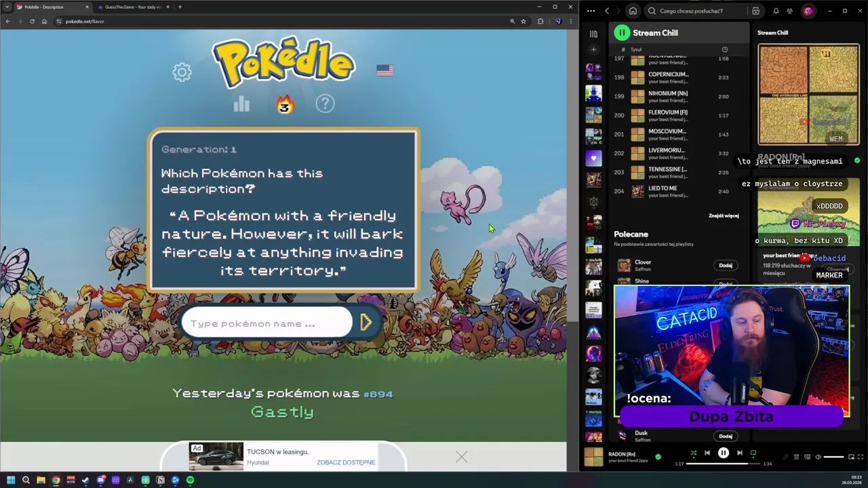Open the Pokédle statistics bar chart

tap(241, 104)
